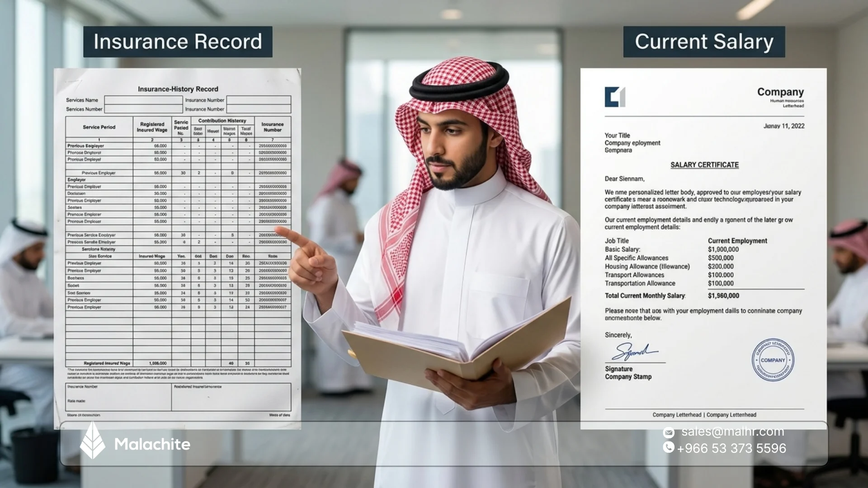The image size is (868, 488).
Task: Click the All Specific Allowances amount $500,000
Action: (721, 258)
